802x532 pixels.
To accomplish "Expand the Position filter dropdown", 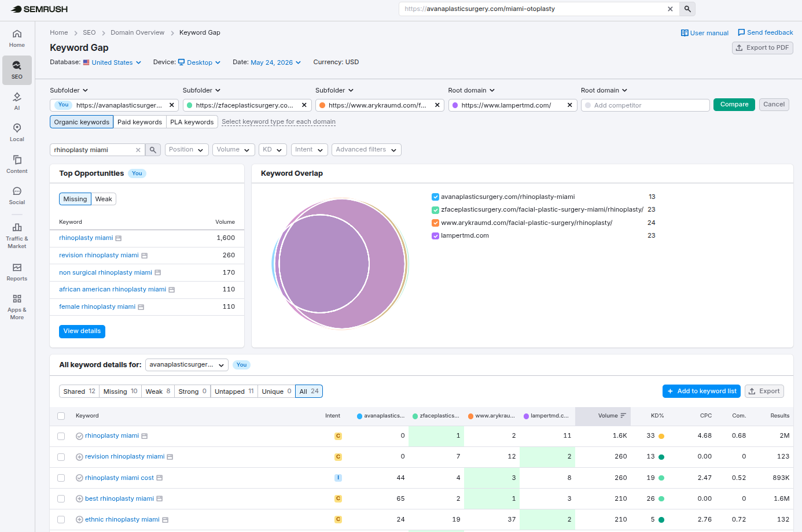I will coord(186,150).
